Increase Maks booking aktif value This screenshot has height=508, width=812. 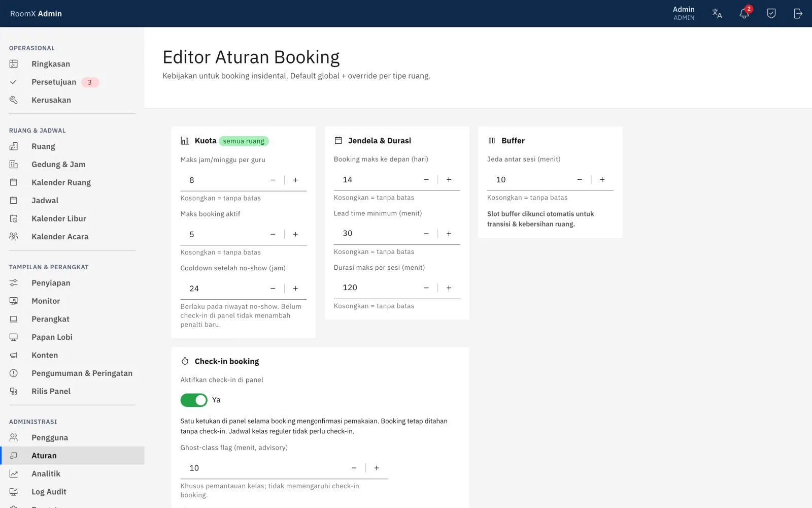295,234
